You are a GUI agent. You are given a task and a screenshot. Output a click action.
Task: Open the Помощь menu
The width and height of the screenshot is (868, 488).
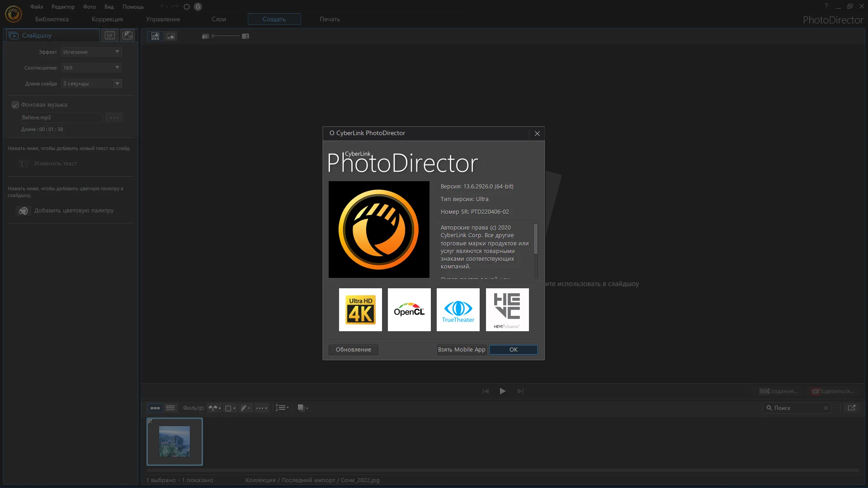[133, 7]
